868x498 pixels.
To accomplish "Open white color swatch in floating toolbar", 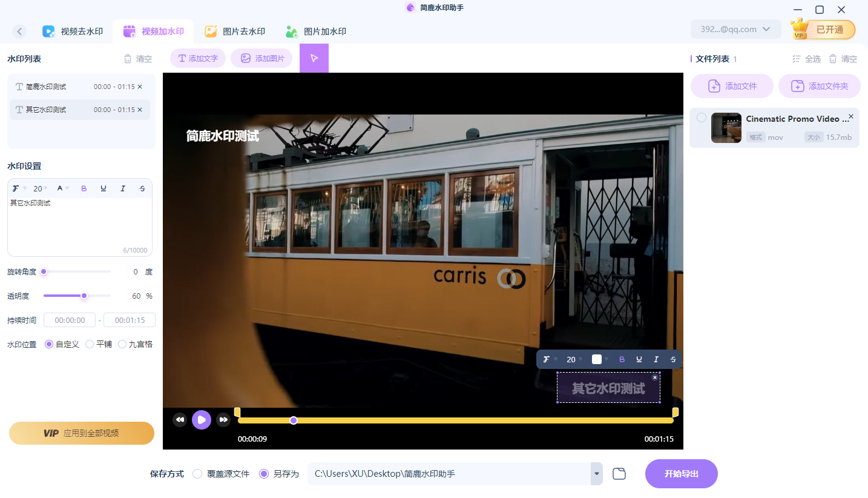I will tap(597, 359).
